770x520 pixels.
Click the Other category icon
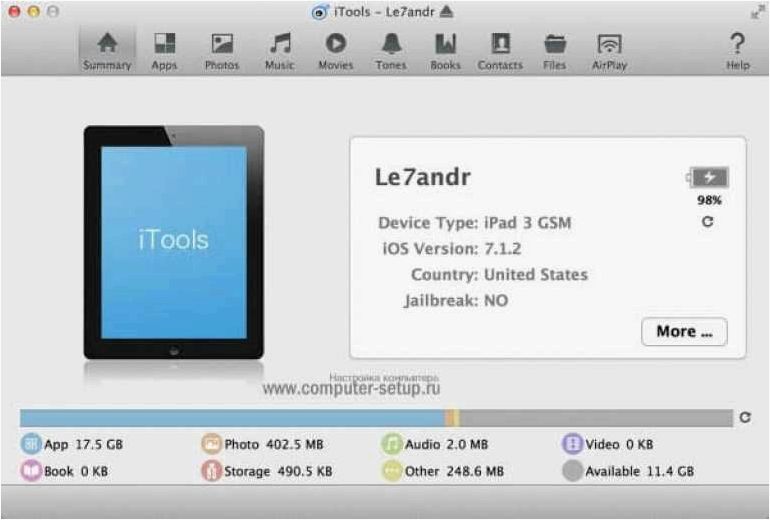pyautogui.click(x=392, y=470)
